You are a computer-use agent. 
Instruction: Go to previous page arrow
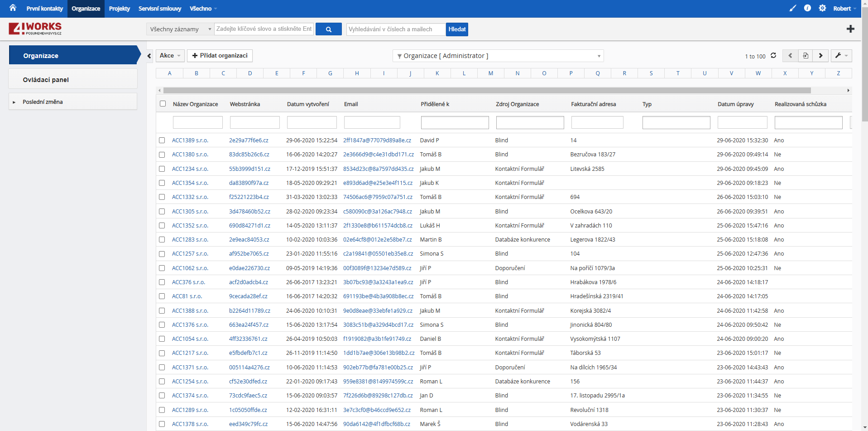[x=790, y=56]
